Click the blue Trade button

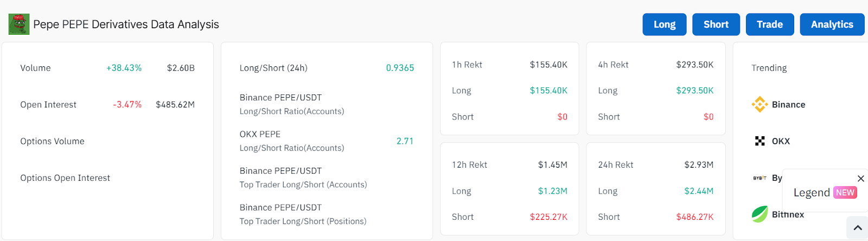click(x=770, y=24)
